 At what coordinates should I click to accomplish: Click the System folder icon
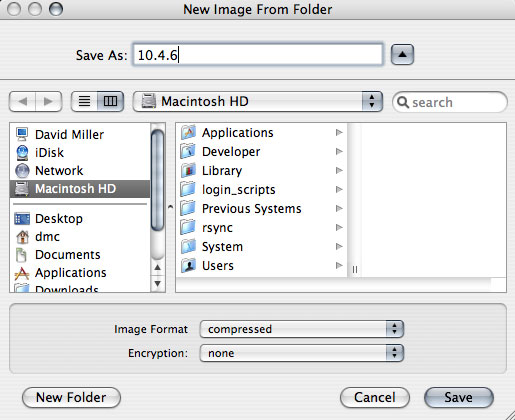click(188, 246)
